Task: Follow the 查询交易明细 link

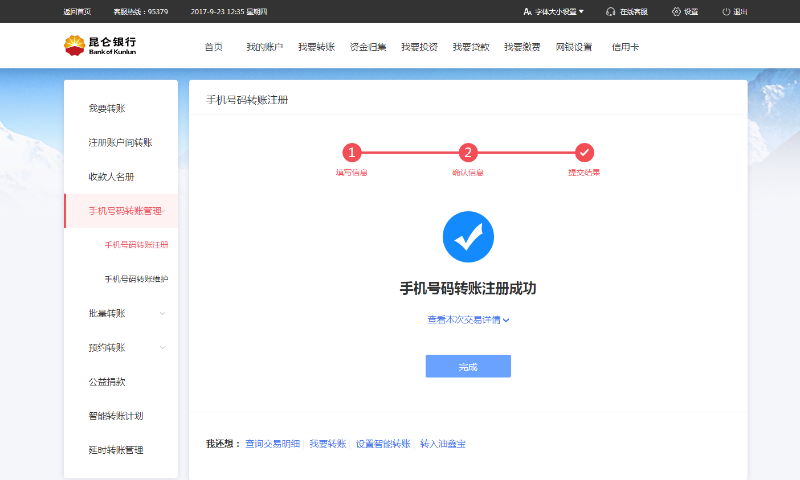Action: pos(272,443)
